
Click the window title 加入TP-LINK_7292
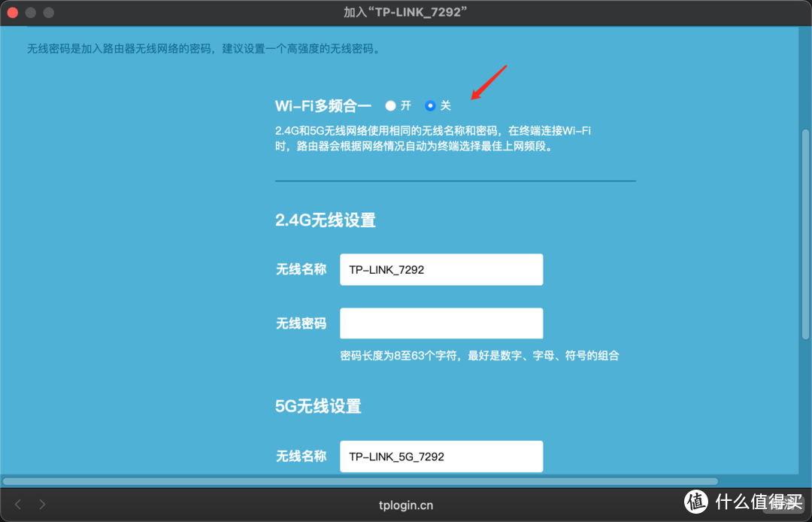406,11
